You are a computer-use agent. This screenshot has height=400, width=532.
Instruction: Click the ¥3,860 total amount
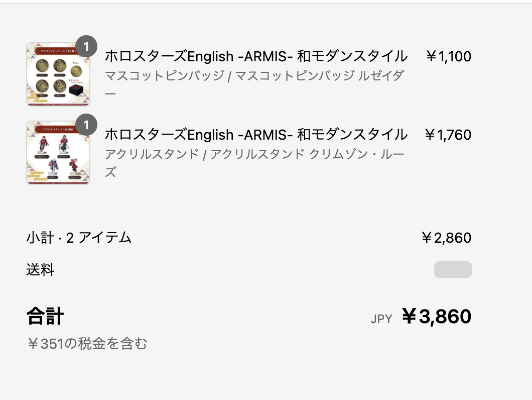coord(436,317)
